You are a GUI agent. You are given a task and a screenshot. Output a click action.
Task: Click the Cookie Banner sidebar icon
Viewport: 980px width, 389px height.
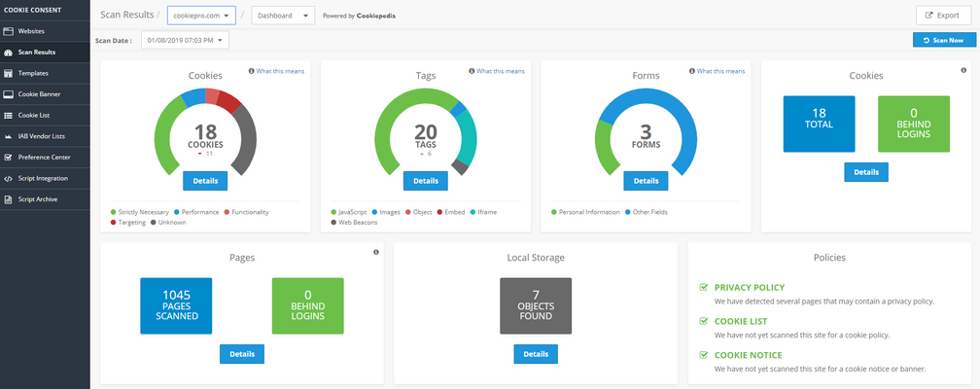pos(8,94)
